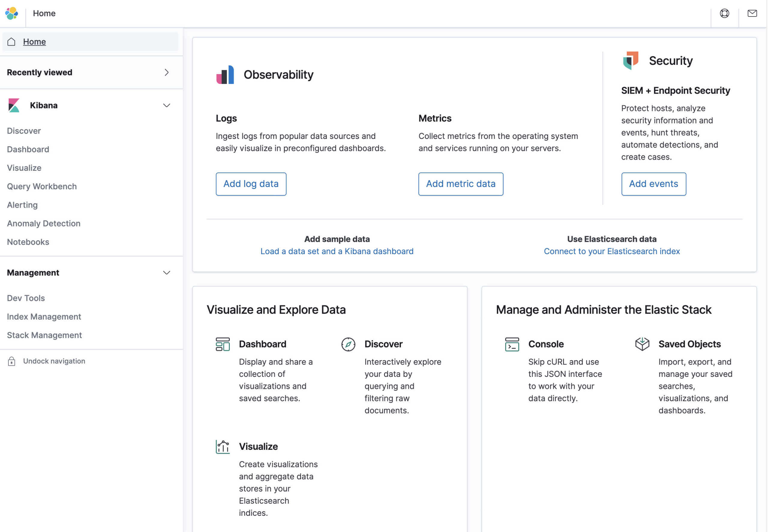Image resolution: width=768 pixels, height=532 pixels.
Task: Open Discover from the sidebar
Action: (x=24, y=131)
